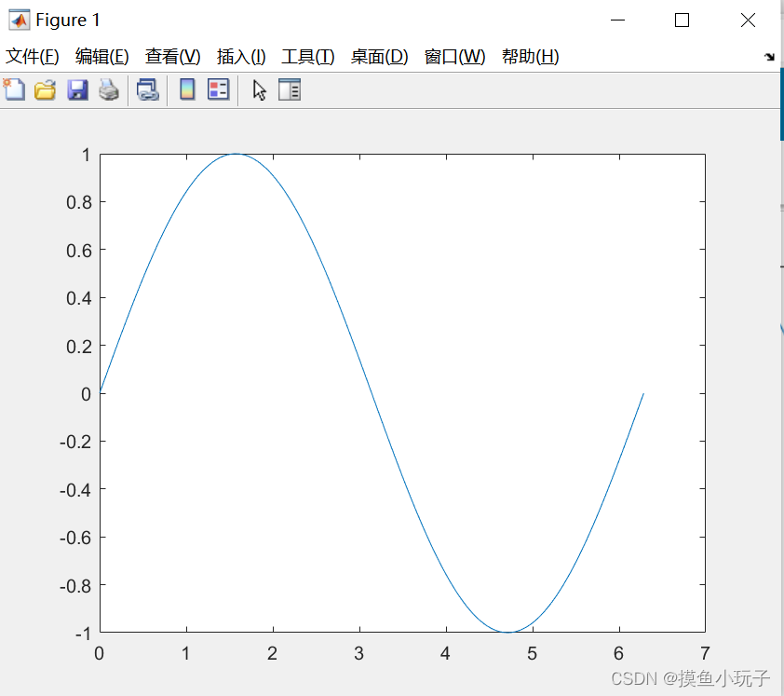The width and height of the screenshot is (784, 696).
Task: Close the Figure 1 window
Action: 748,20
